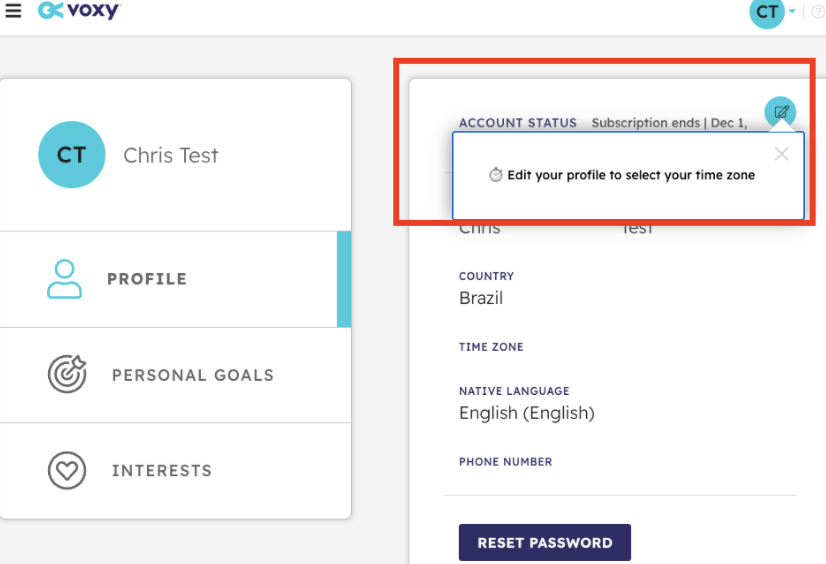Image resolution: width=826 pixels, height=564 pixels.
Task: Click the Time Zone field label
Action: 491,347
